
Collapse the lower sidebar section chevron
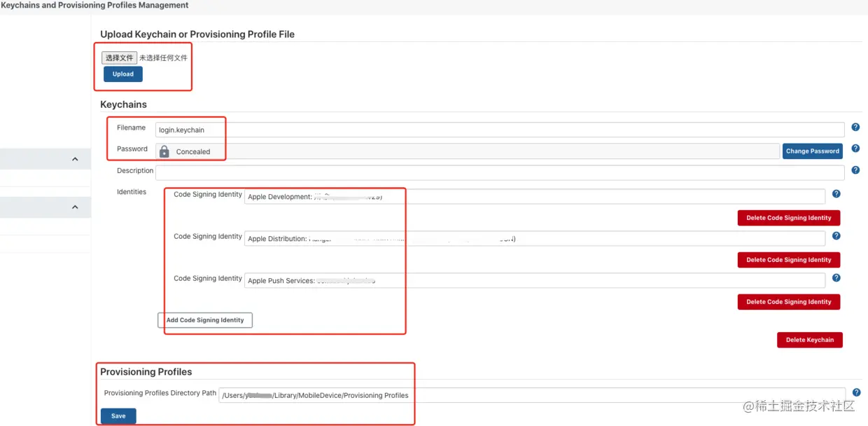(x=75, y=207)
